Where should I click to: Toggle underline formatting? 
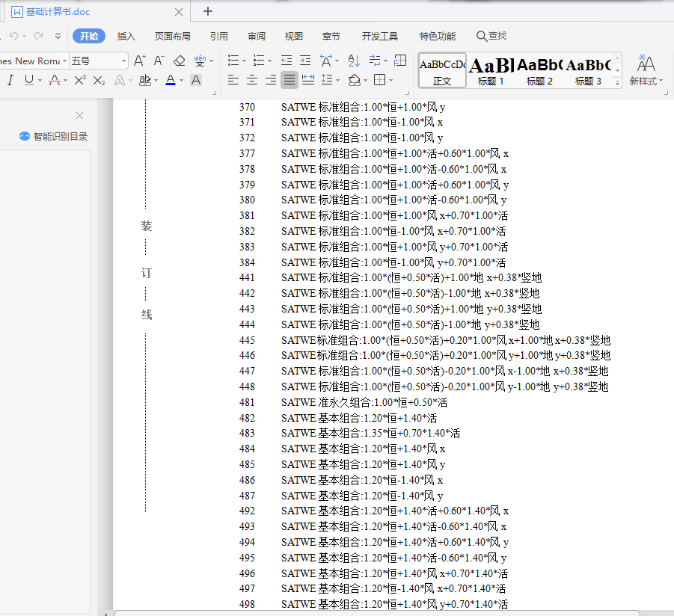28,80
